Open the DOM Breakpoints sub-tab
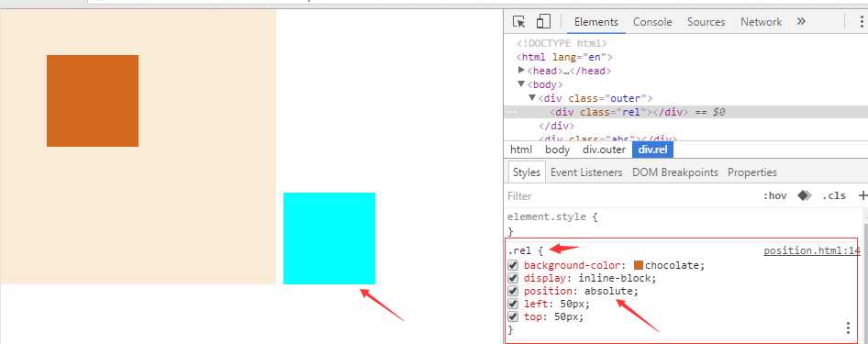The width and height of the screenshot is (868, 344). tap(674, 172)
